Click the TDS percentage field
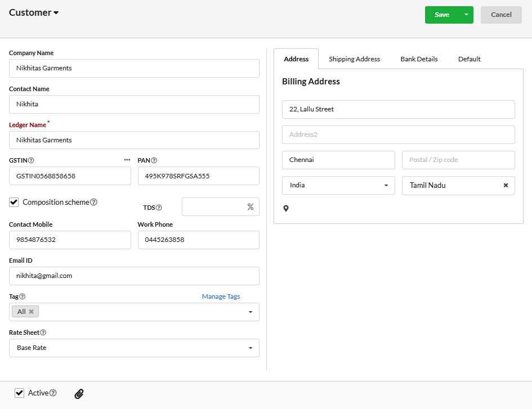 (x=221, y=207)
